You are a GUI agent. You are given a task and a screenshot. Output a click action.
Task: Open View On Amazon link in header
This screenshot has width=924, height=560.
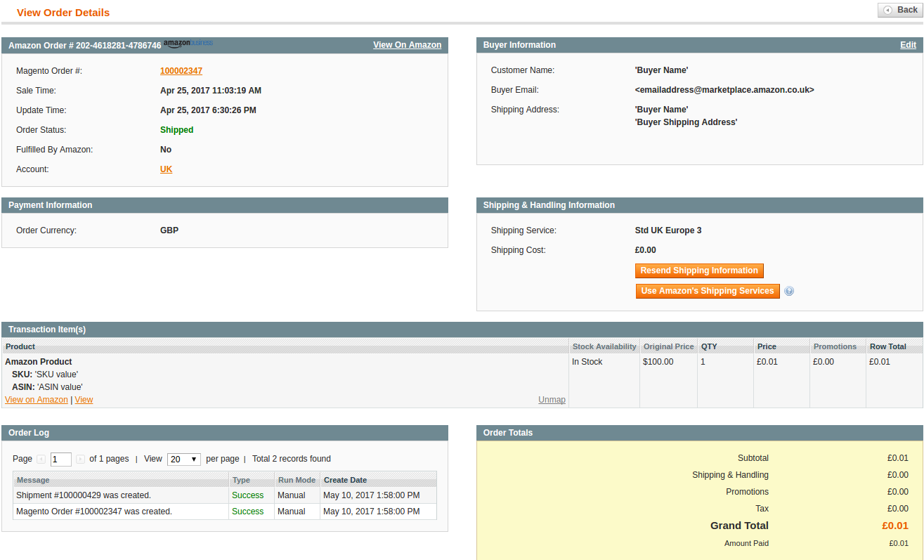click(407, 45)
